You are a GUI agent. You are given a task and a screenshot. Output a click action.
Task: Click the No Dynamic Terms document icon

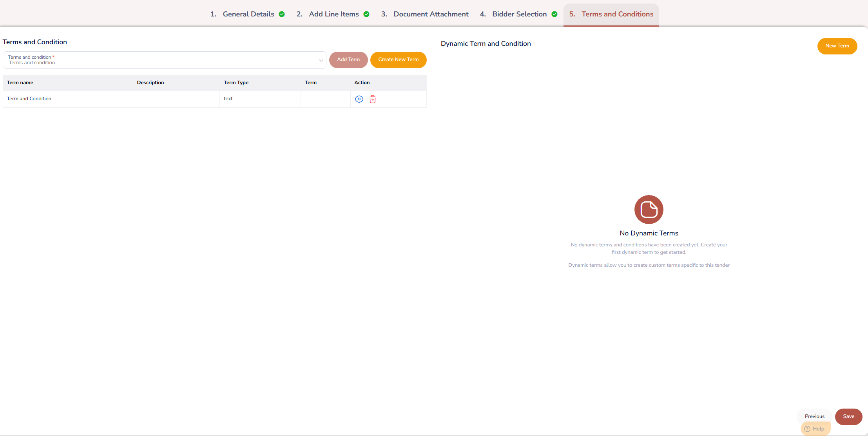(649, 210)
